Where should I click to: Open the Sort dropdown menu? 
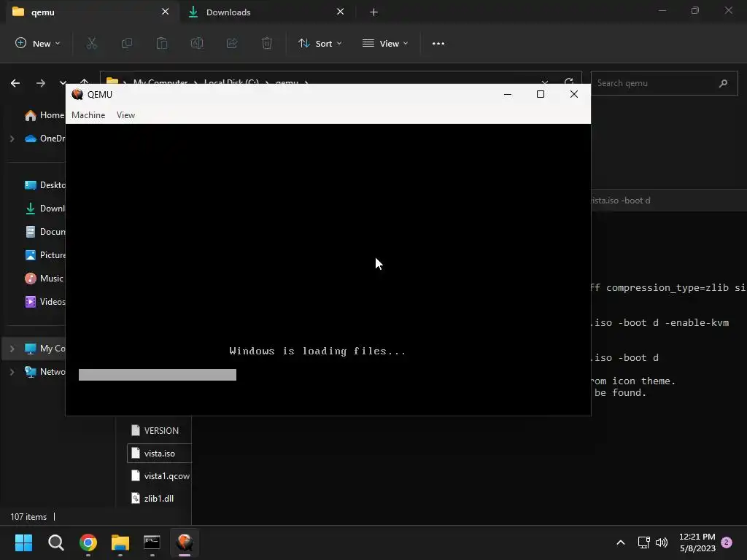(x=320, y=43)
